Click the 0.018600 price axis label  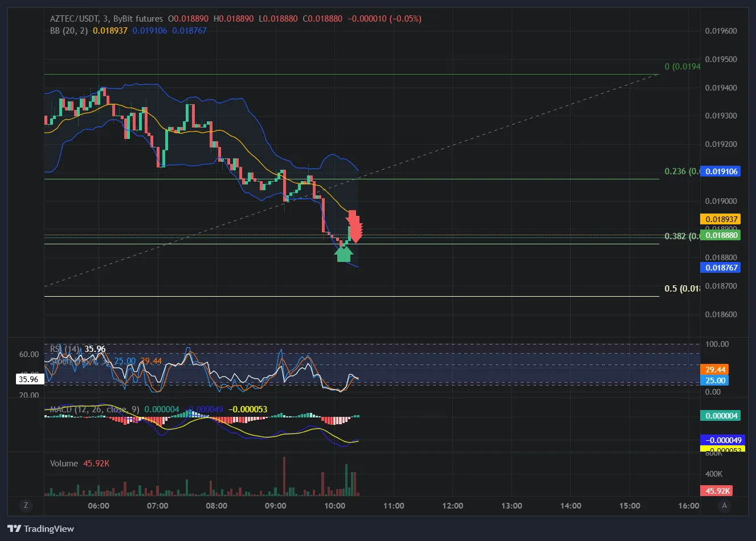(721, 314)
